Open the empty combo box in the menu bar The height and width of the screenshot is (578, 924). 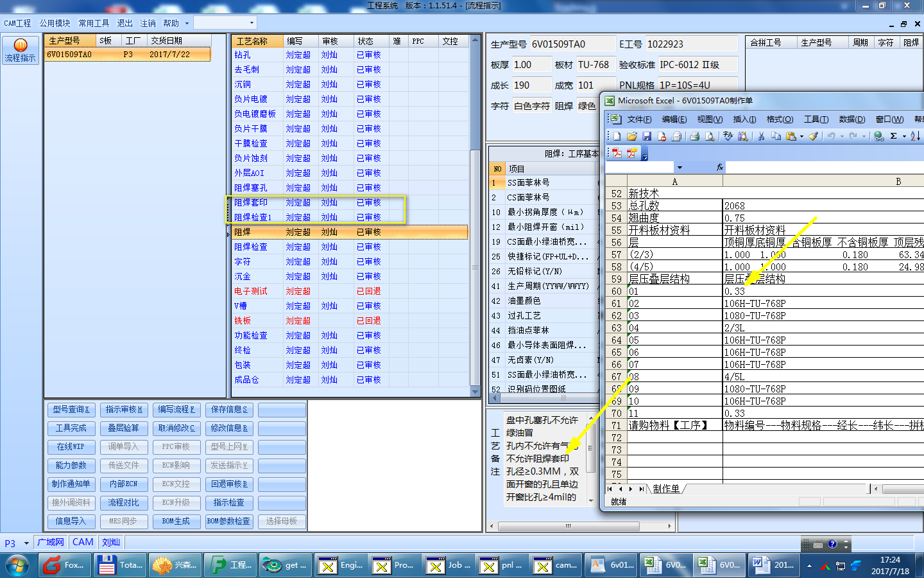(225, 23)
